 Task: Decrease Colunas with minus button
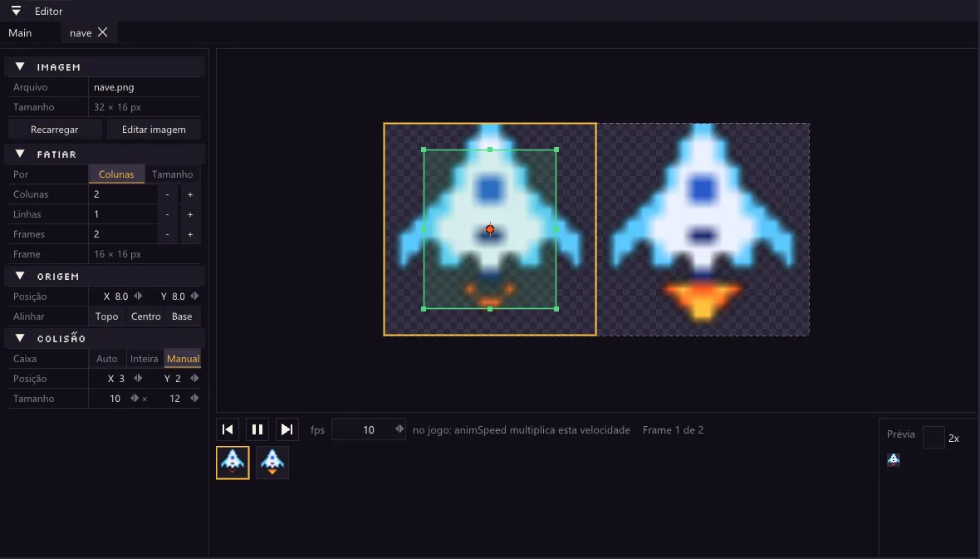[167, 194]
